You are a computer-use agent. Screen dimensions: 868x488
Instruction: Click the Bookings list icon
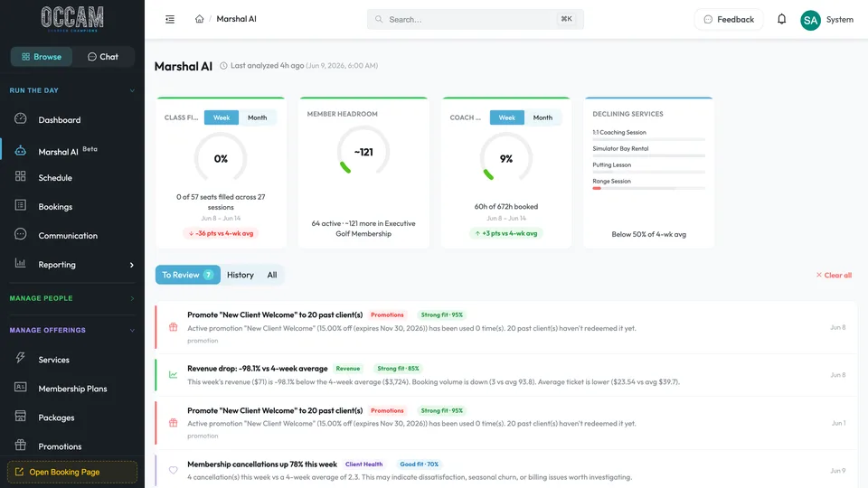tap(21, 205)
